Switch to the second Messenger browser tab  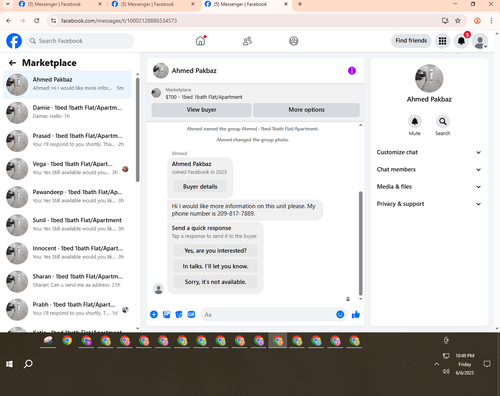click(153, 4)
